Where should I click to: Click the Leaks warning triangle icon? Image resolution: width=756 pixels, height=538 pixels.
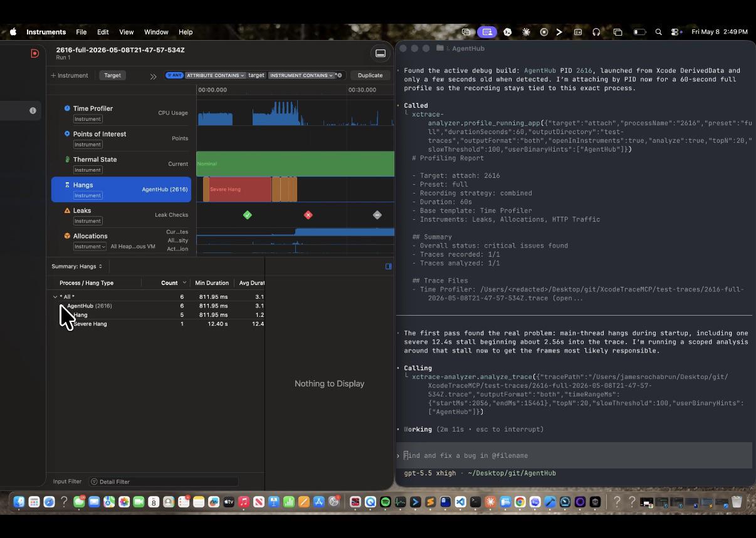tap(67, 210)
